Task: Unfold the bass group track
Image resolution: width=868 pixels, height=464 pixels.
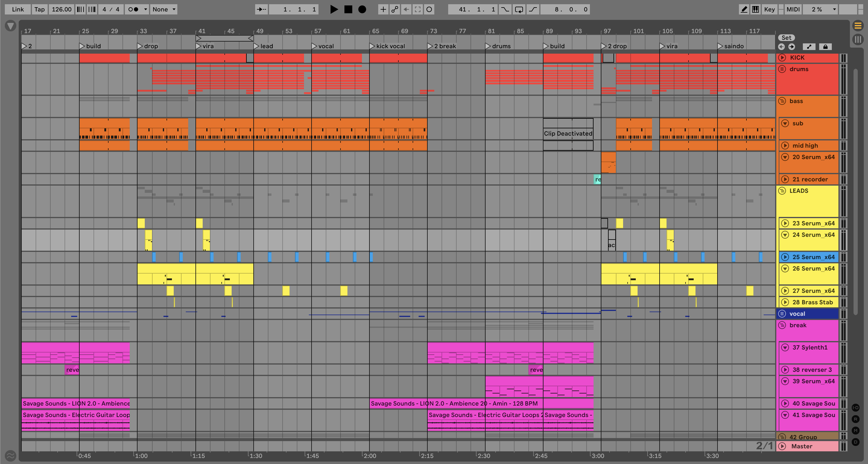Action: 782,101
